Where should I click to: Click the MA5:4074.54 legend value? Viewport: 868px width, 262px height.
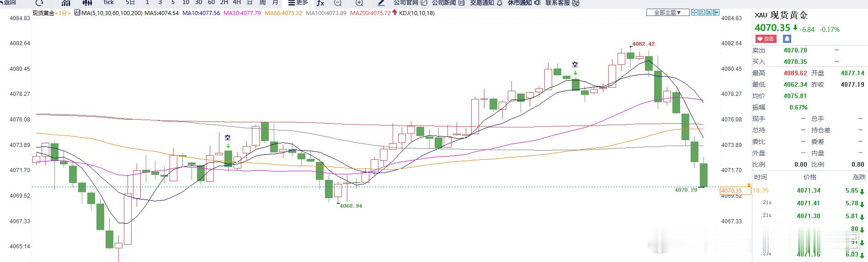tap(161, 13)
